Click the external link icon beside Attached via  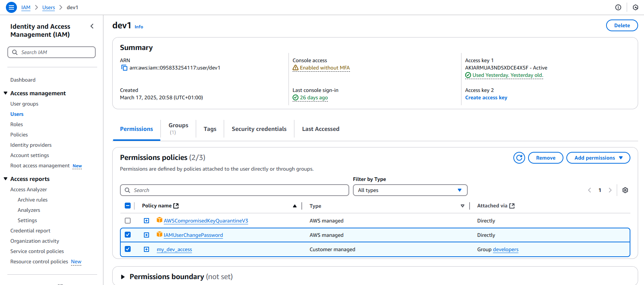512,206
